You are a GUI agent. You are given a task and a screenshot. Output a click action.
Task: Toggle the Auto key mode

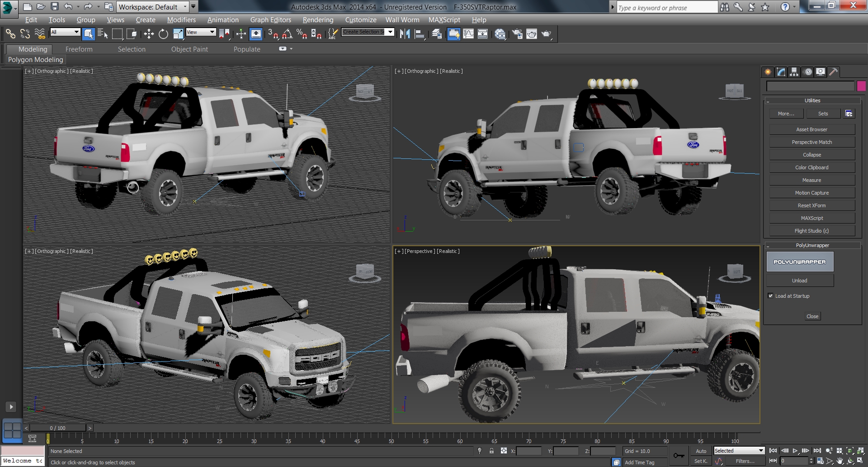point(701,451)
